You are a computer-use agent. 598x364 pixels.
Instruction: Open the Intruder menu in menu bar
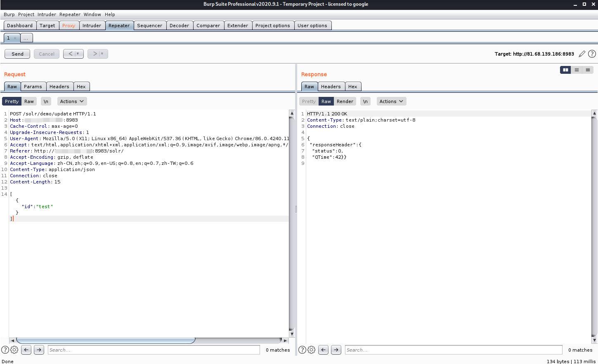(x=47, y=14)
